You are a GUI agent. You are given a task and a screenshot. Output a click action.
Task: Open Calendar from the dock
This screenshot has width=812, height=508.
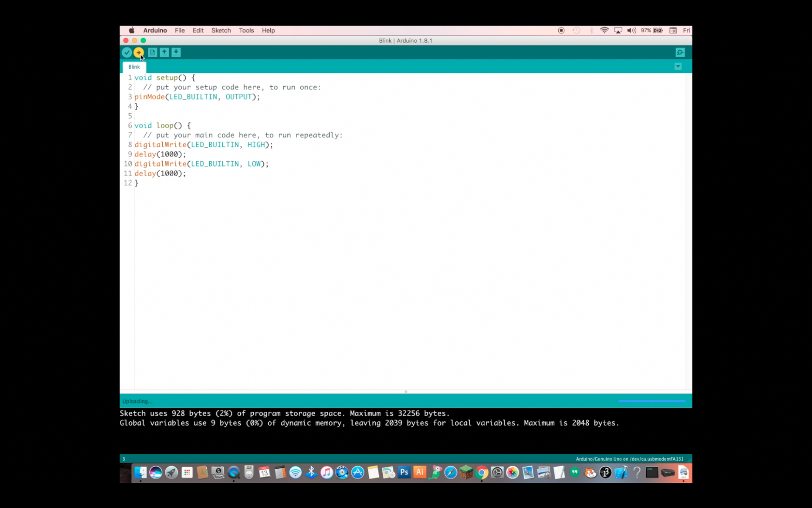point(264,472)
